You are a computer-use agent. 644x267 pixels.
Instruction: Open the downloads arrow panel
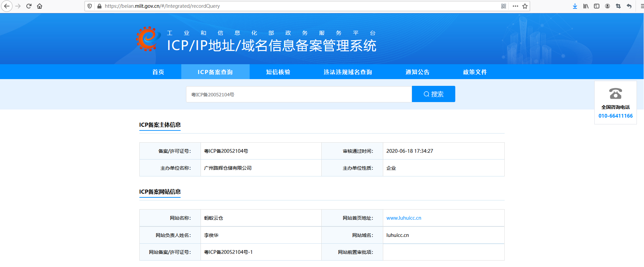point(575,6)
